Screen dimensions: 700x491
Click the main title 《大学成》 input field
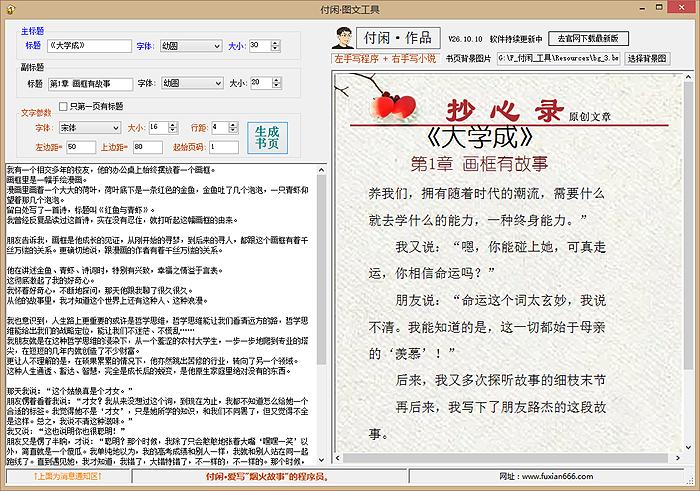point(90,46)
